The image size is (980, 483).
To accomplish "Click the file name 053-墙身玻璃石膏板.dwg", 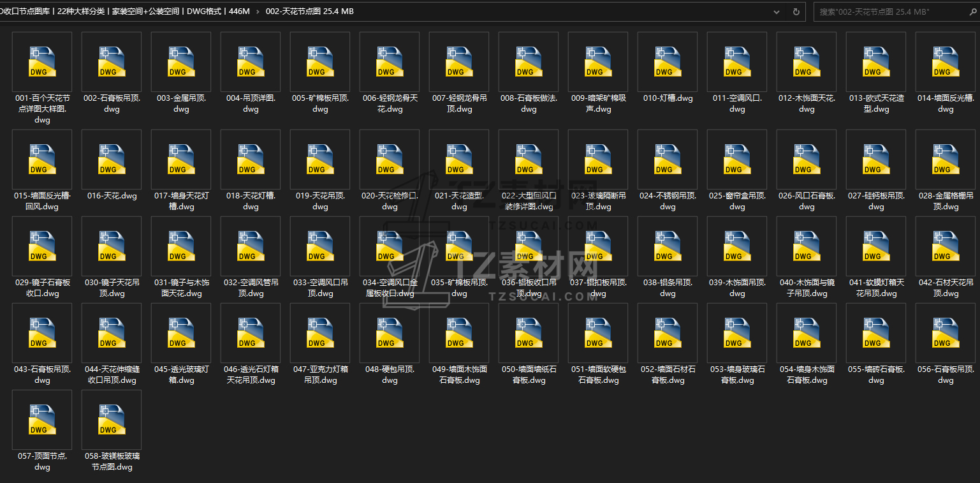I will (737, 375).
